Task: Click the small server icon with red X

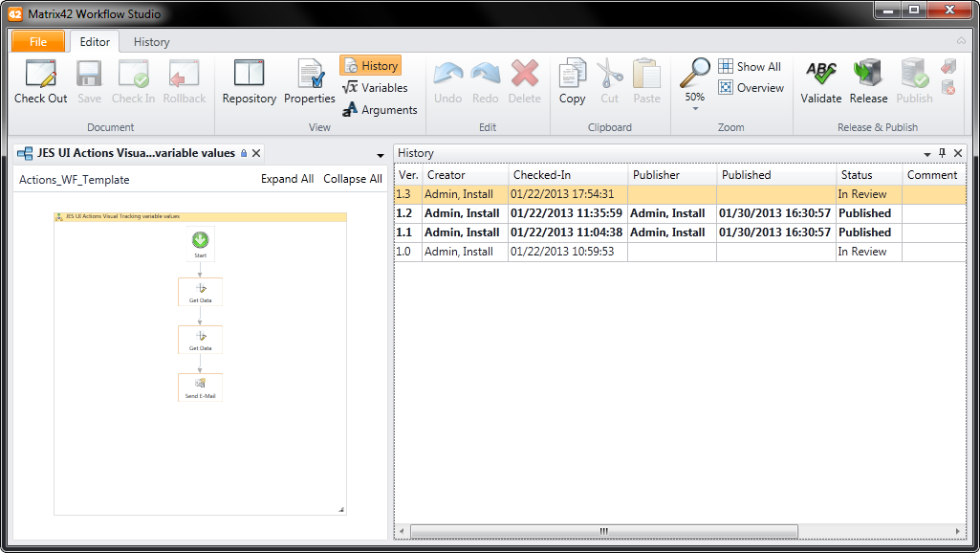Action: click(x=948, y=87)
